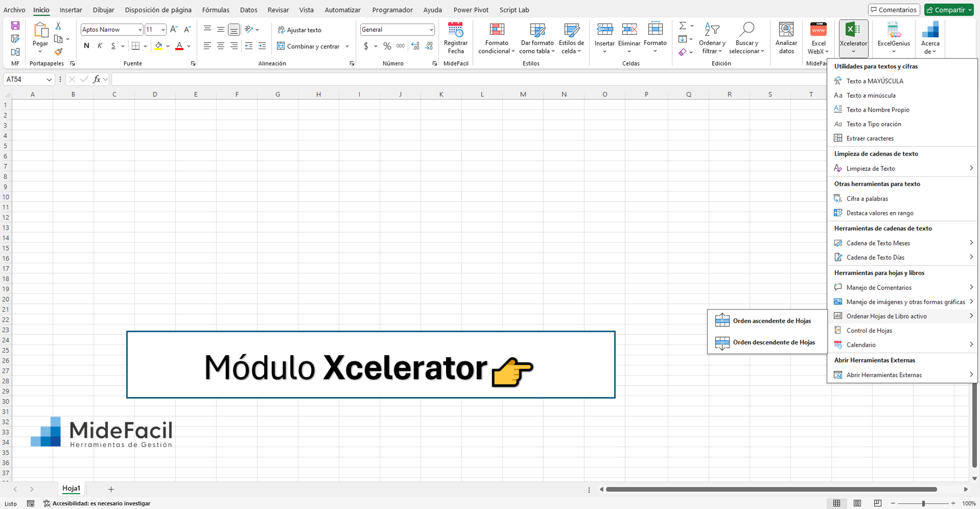The height and width of the screenshot is (509, 980).
Task: Switch to Diseño de página view
Action: click(857, 503)
